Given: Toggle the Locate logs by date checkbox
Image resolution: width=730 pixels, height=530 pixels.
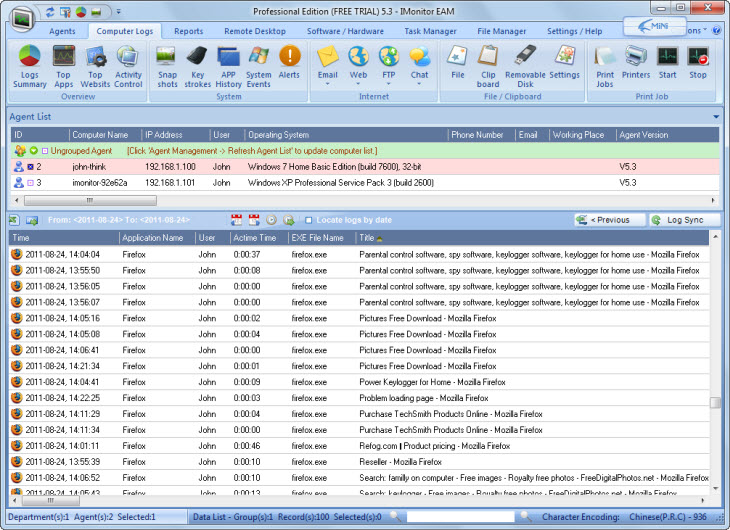Looking at the screenshot, I should click(308, 219).
